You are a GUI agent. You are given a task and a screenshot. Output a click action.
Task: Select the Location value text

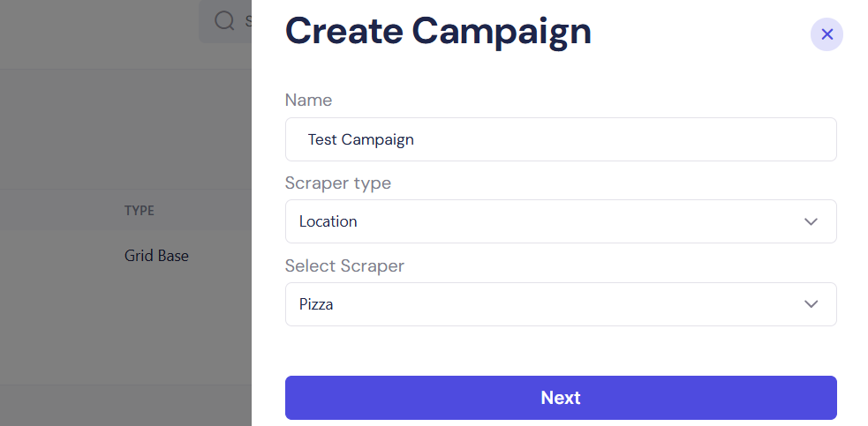328,221
